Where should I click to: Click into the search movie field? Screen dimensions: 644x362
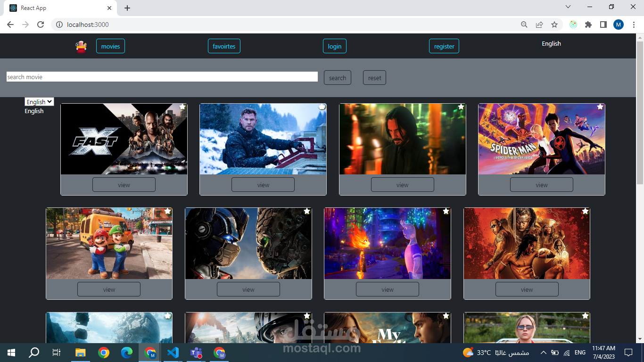(x=162, y=77)
